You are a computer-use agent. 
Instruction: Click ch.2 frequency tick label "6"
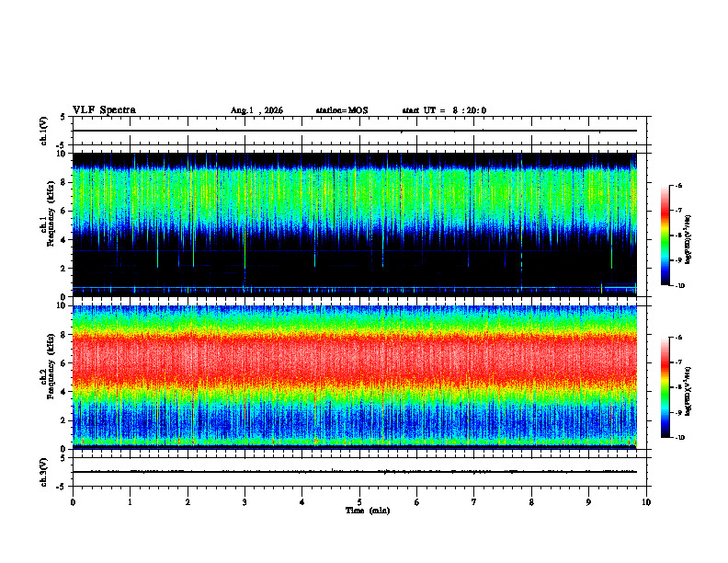[64, 363]
